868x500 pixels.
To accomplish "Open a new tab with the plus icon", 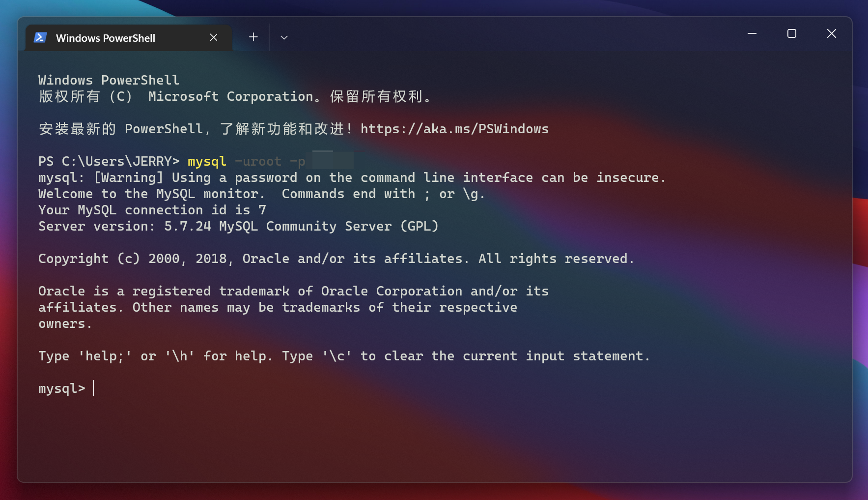I will pos(253,37).
